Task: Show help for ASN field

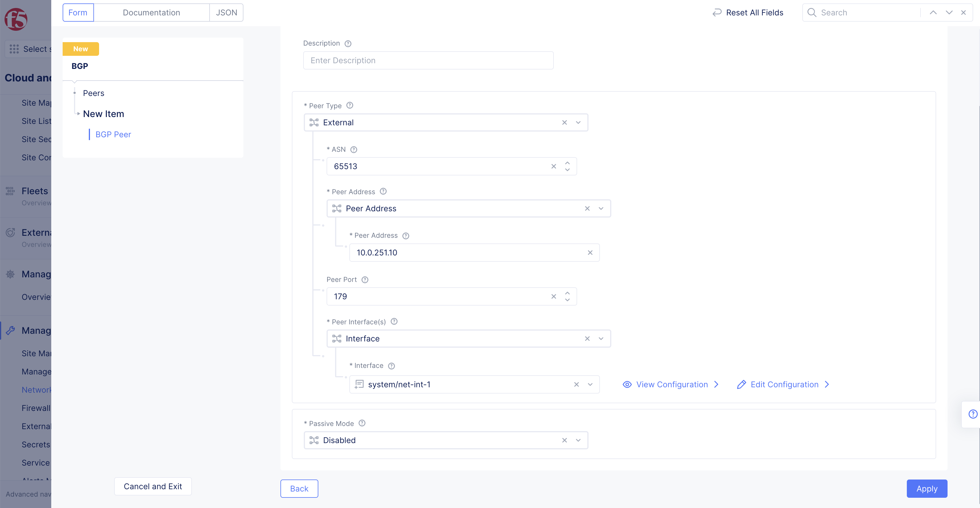Action: point(353,149)
